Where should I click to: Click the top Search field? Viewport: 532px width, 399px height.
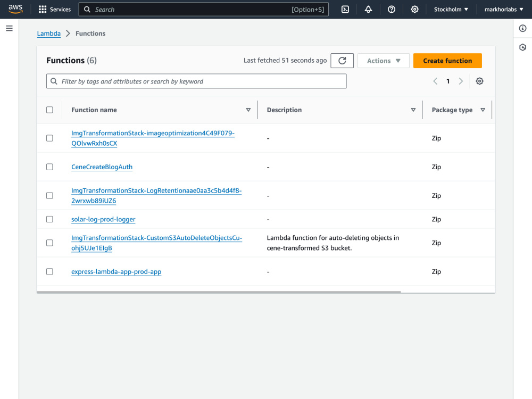[204, 10]
